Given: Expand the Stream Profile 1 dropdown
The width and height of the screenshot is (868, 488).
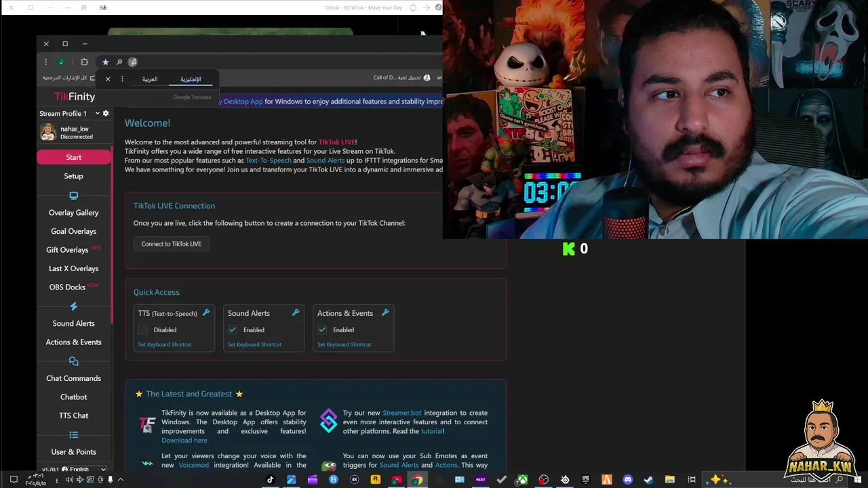Looking at the screenshot, I should (69, 113).
